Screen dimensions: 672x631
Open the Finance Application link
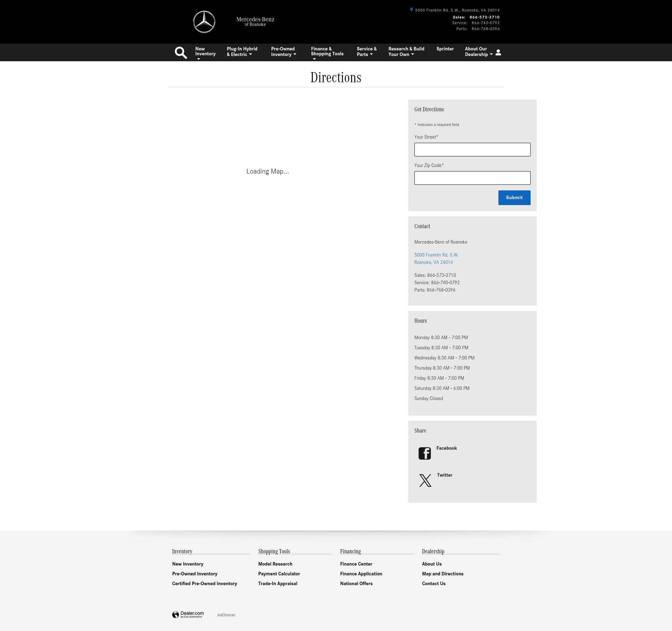tap(361, 574)
